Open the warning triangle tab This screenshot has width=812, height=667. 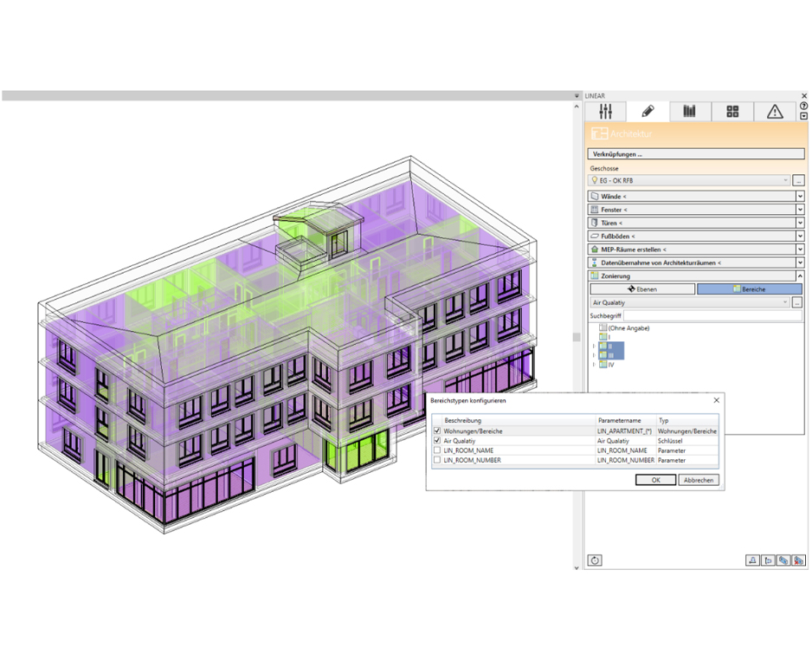point(775,112)
